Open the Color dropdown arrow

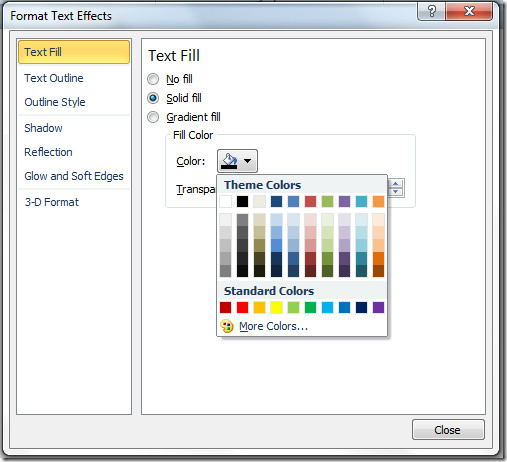click(x=247, y=161)
